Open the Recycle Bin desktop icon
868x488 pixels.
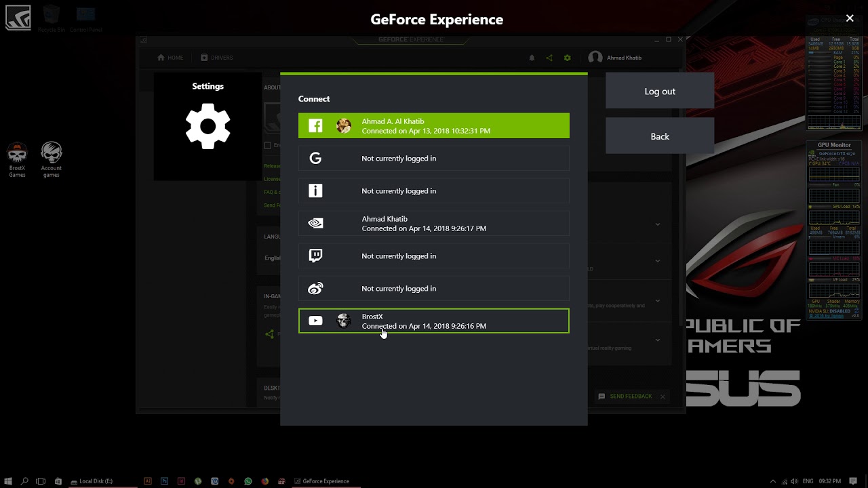tap(52, 19)
